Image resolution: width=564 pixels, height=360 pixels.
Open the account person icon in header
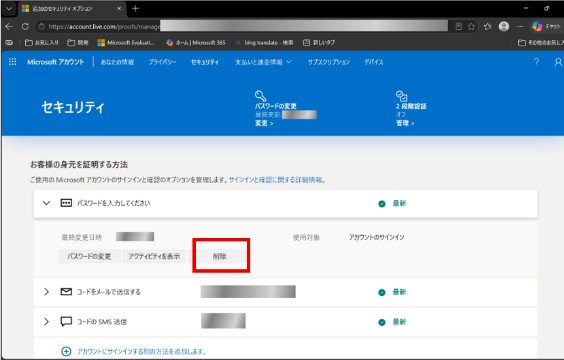[x=558, y=62]
